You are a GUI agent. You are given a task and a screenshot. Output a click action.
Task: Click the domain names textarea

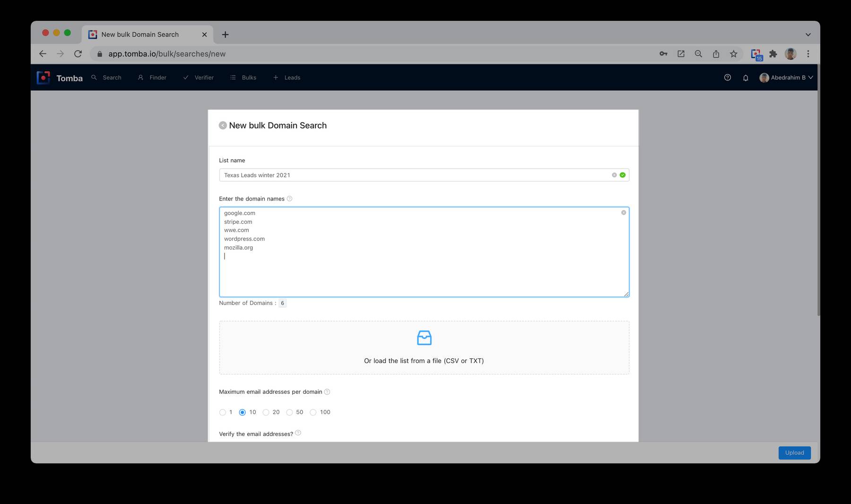point(424,252)
